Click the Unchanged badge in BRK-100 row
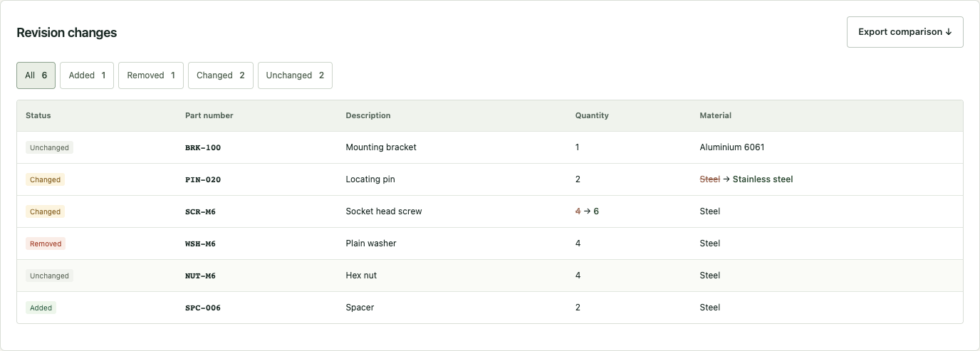980x351 pixels. click(49, 147)
